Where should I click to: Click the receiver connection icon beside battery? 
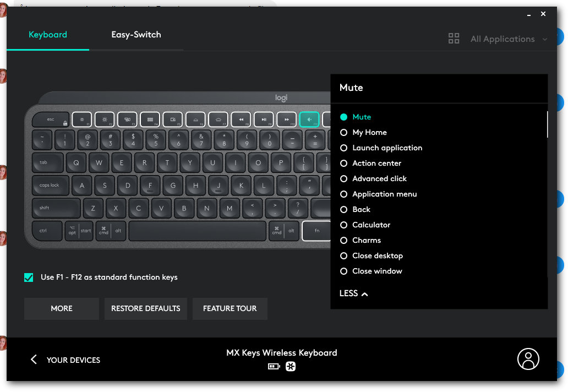(x=291, y=367)
